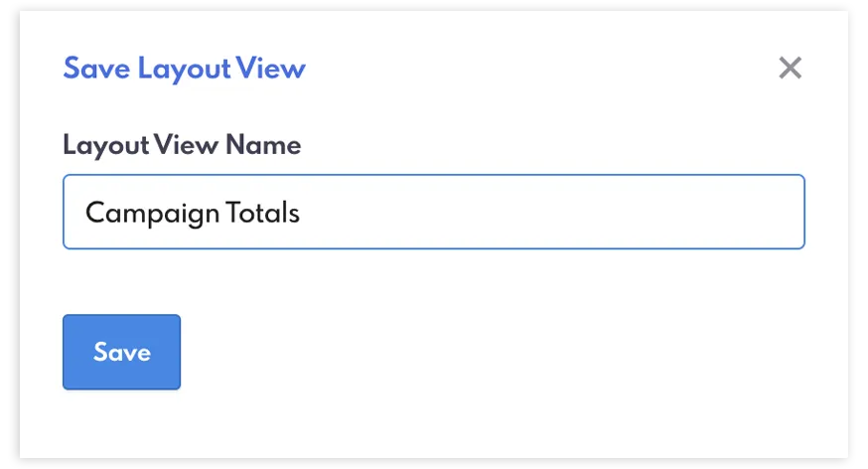The image size is (868, 469).
Task: Click the 'Save' text on the button
Action: click(121, 352)
